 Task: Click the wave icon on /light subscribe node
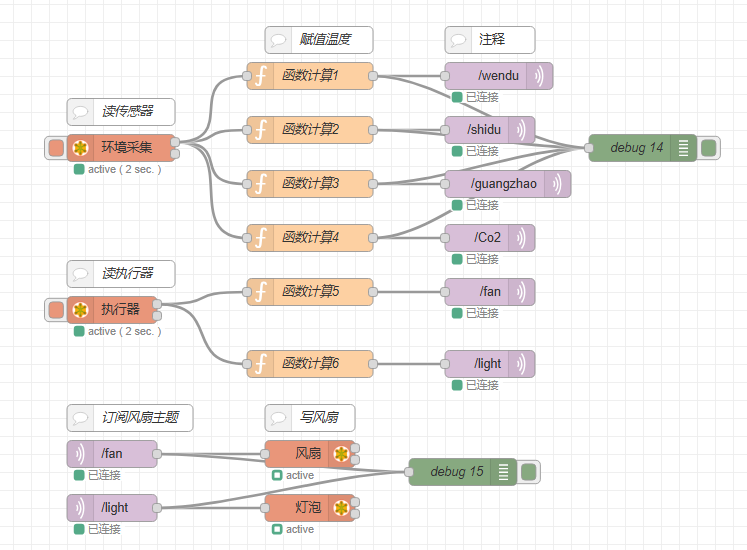tap(80, 508)
